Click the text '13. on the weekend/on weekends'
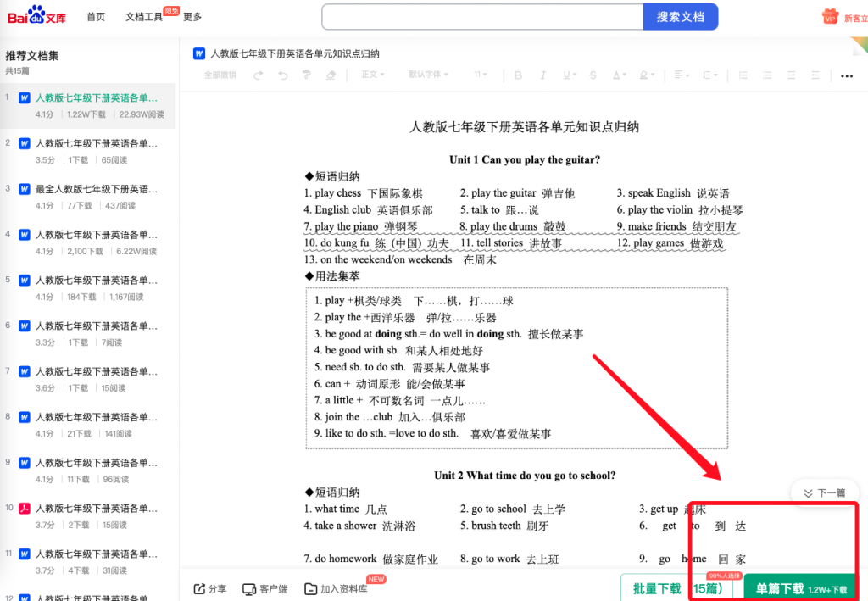This screenshot has height=601, width=868. pos(378,259)
